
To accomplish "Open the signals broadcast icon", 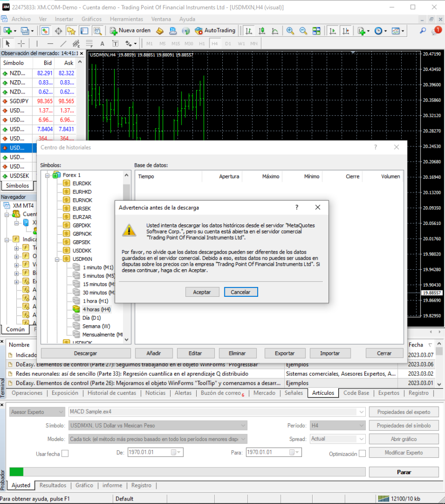I will point(185,31).
